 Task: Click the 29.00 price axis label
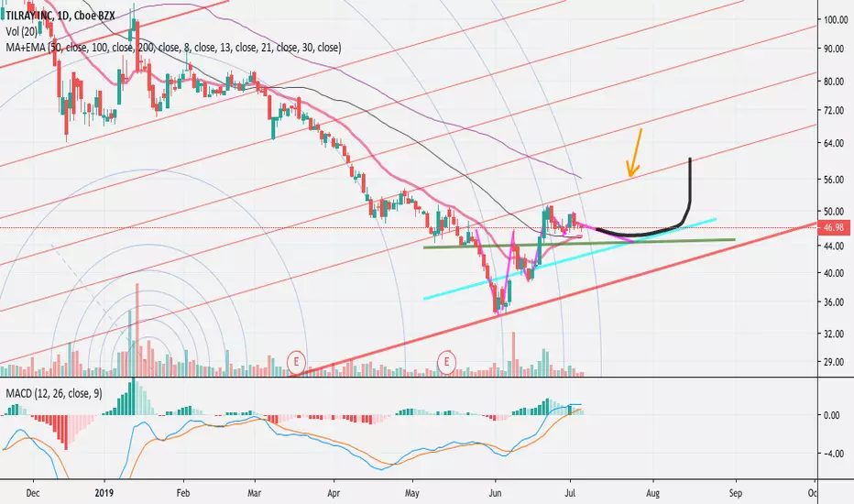(x=836, y=362)
